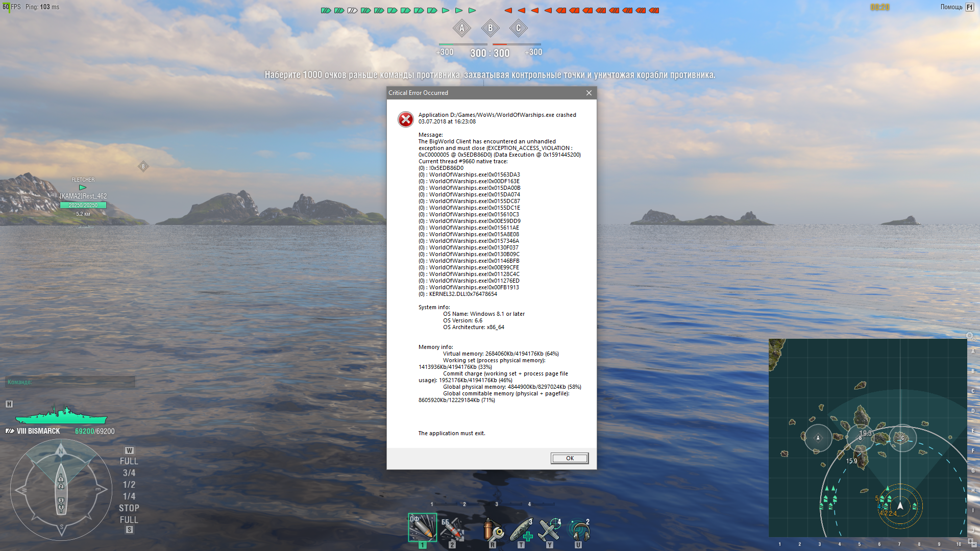This screenshot has width=980, height=551.
Task: Open minimap settings gear icon
Action: tap(970, 336)
